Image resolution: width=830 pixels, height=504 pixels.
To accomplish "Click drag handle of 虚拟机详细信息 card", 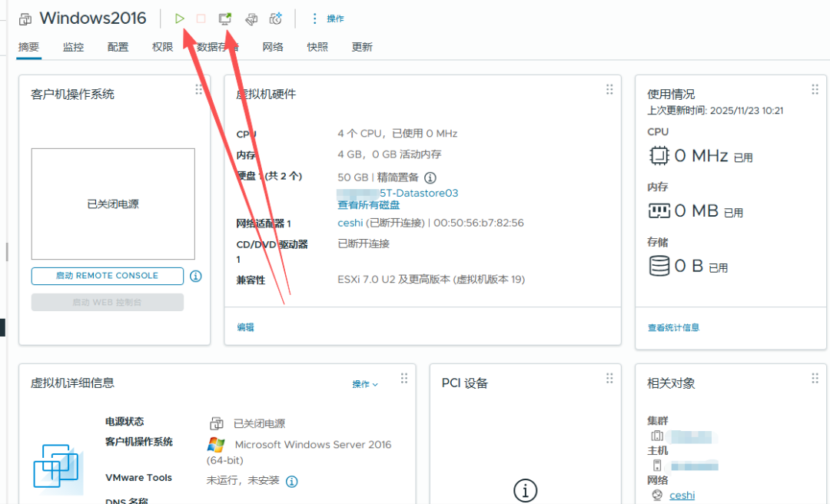I will click(x=404, y=378).
